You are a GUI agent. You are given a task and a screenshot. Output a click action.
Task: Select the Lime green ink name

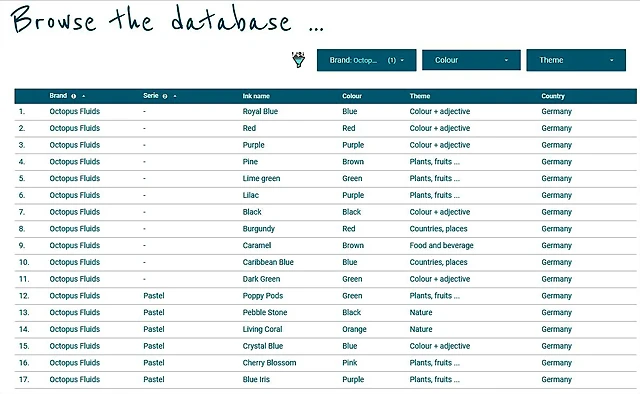coord(261,178)
